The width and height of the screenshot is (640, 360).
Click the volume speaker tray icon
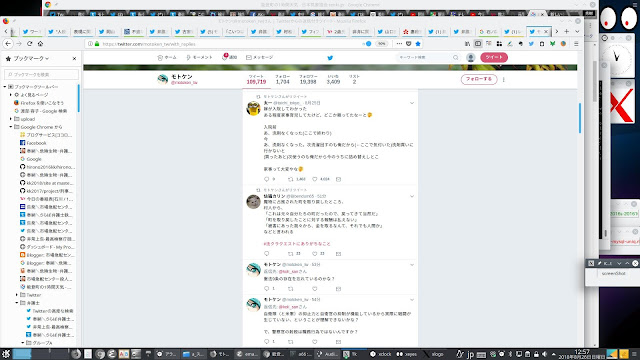click(x=544, y=354)
